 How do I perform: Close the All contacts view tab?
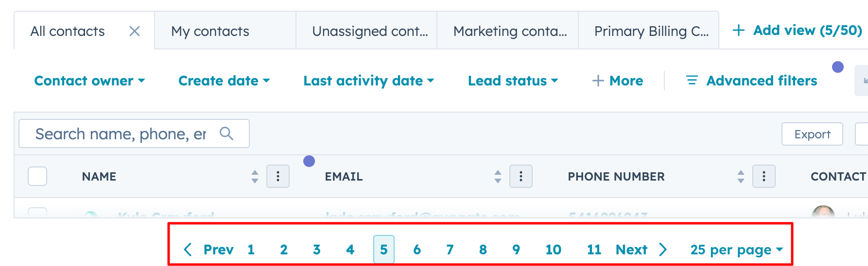coord(135,32)
